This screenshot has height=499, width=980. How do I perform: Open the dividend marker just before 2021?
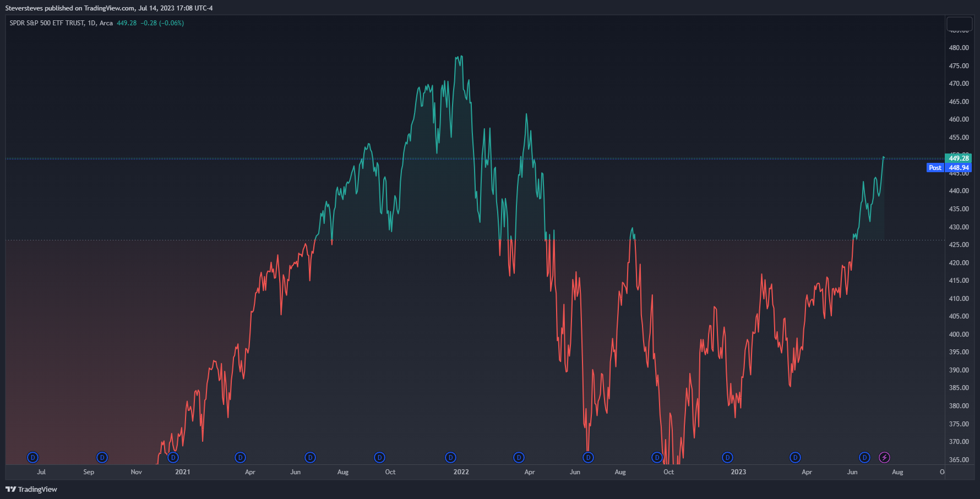[x=173, y=457]
